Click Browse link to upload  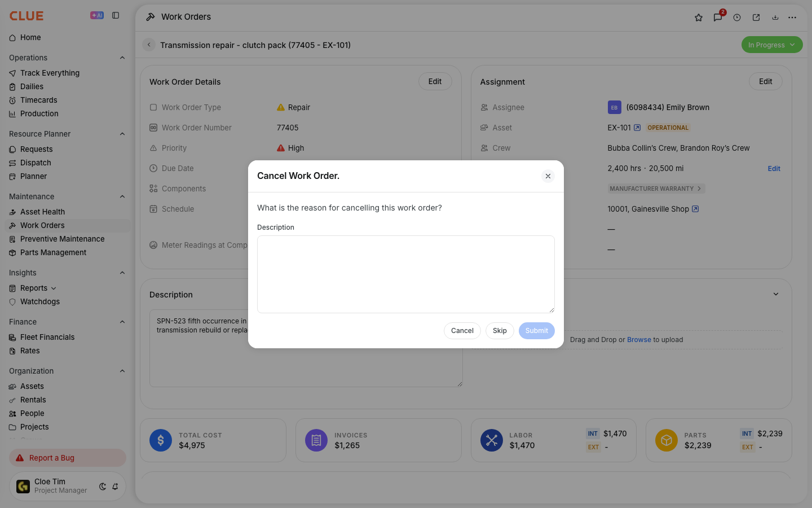(x=639, y=340)
